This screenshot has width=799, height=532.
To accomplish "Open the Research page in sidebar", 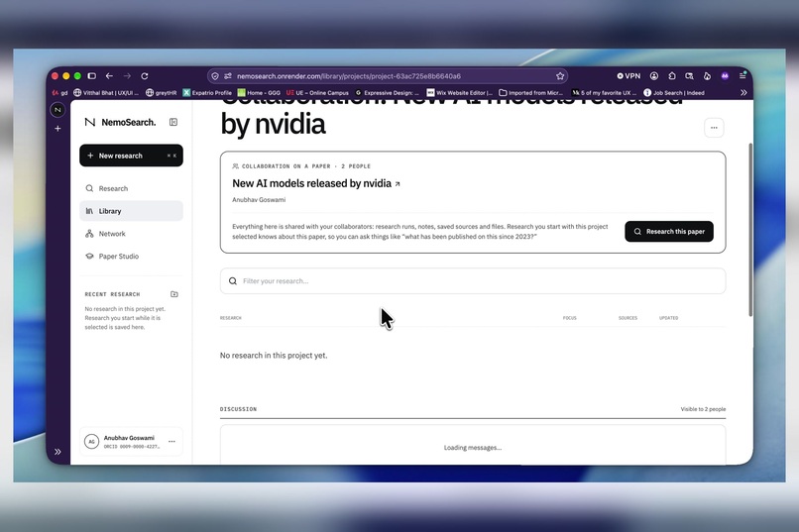I will click(x=131, y=188).
